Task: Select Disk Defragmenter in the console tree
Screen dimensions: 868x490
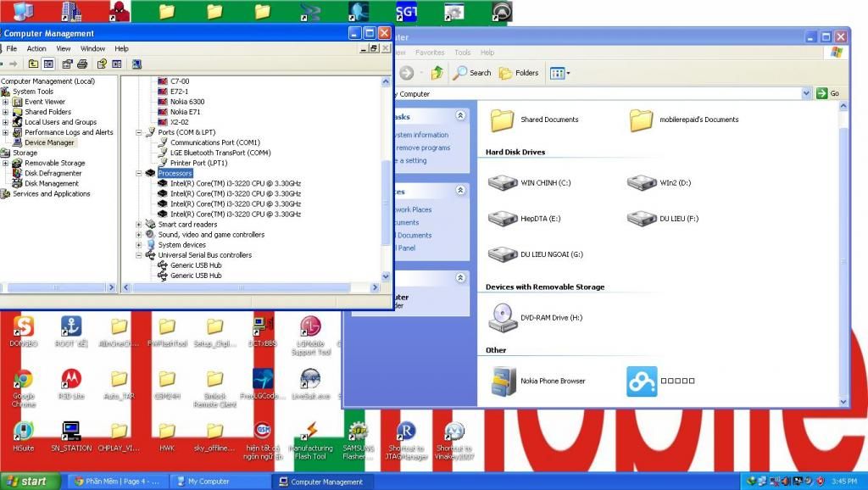Action: [x=53, y=173]
